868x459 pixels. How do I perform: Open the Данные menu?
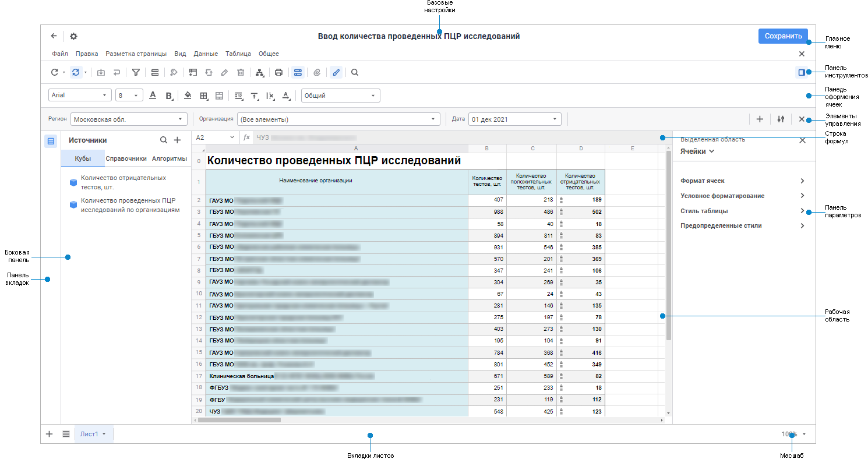tap(206, 54)
